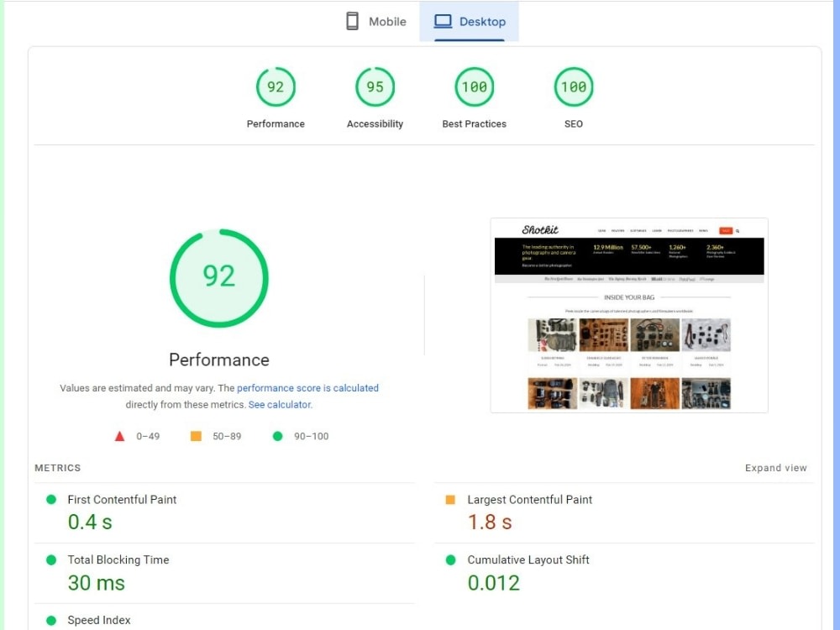840x630 pixels.
Task: Open the 'See calculator' link
Action: 280,405
